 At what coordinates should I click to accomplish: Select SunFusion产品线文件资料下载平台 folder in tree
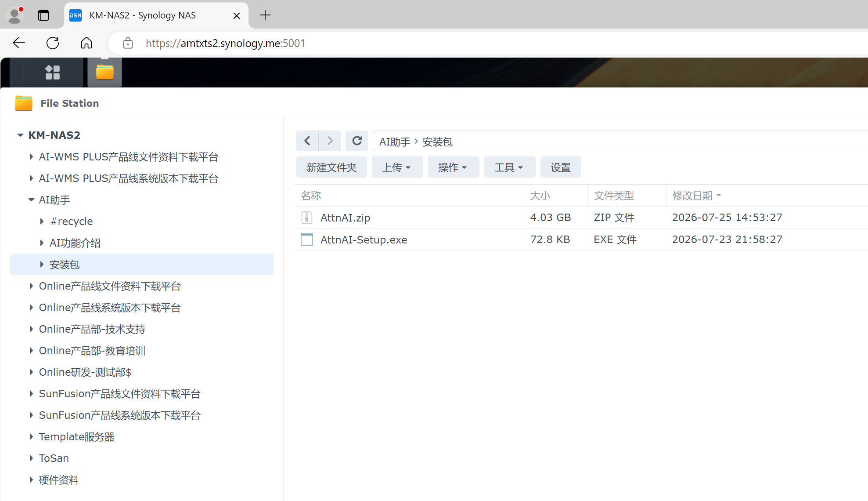pyautogui.click(x=120, y=394)
